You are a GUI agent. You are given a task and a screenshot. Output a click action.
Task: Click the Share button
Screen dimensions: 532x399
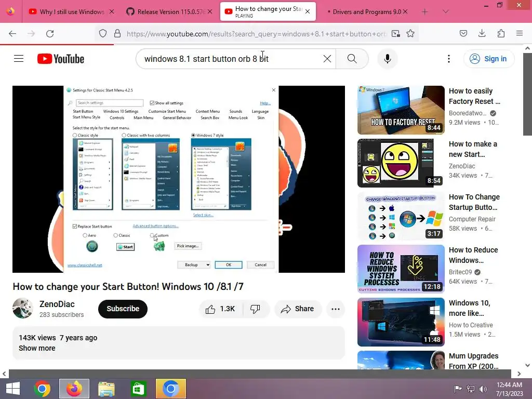pos(298,309)
